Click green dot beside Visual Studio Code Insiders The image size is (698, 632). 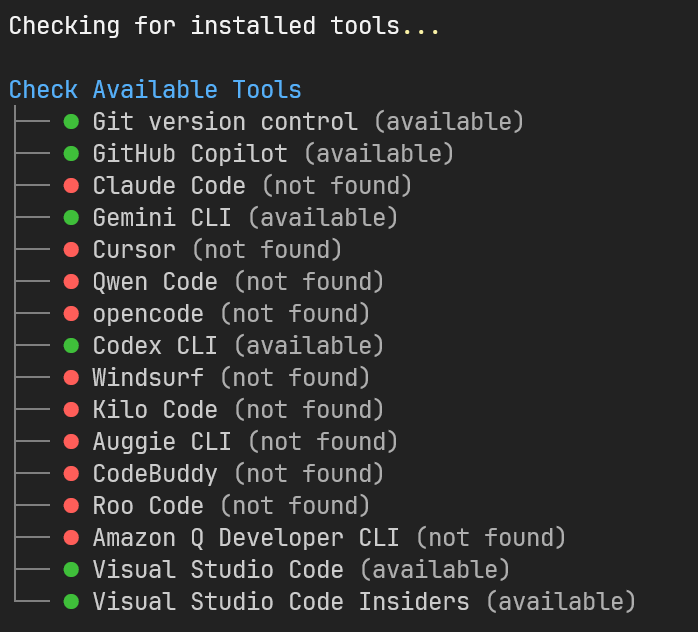(x=71, y=602)
